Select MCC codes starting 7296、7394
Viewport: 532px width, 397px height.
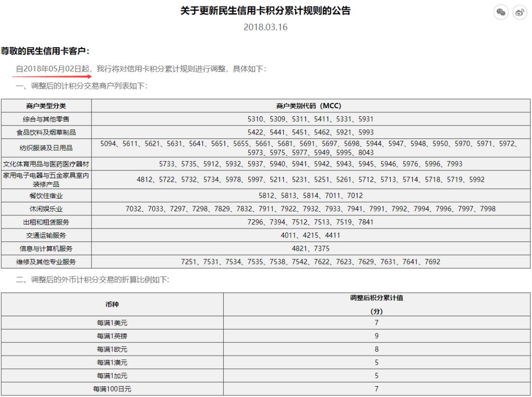click(310, 222)
